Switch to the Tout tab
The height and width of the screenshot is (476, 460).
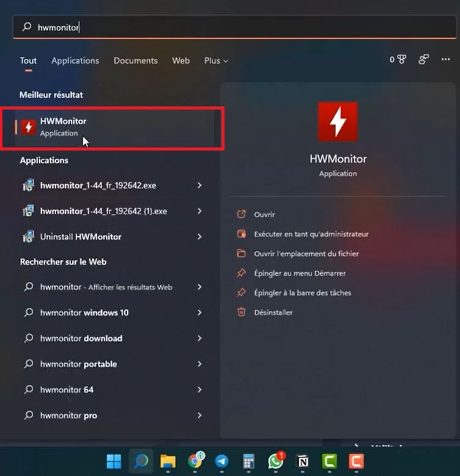coord(28,61)
